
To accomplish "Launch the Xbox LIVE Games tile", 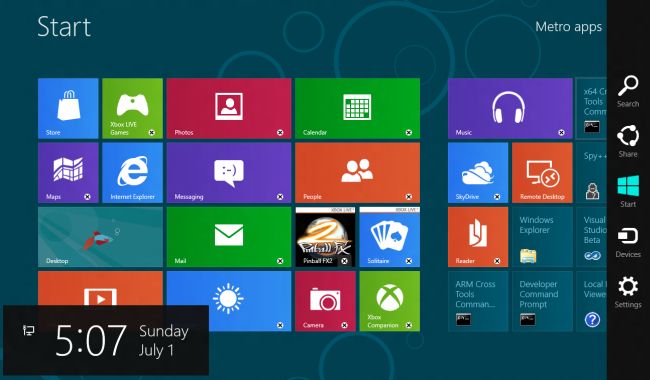I will point(132,108).
